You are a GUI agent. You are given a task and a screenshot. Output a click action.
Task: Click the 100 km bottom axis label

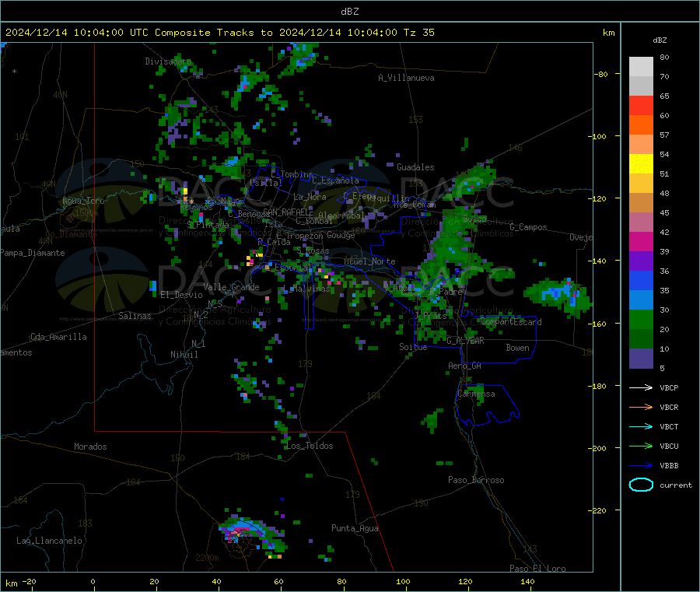pyautogui.click(x=403, y=581)
